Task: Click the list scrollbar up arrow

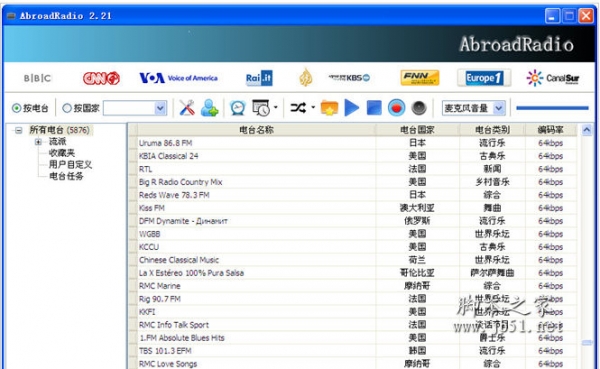Action: tap(587, 131)
